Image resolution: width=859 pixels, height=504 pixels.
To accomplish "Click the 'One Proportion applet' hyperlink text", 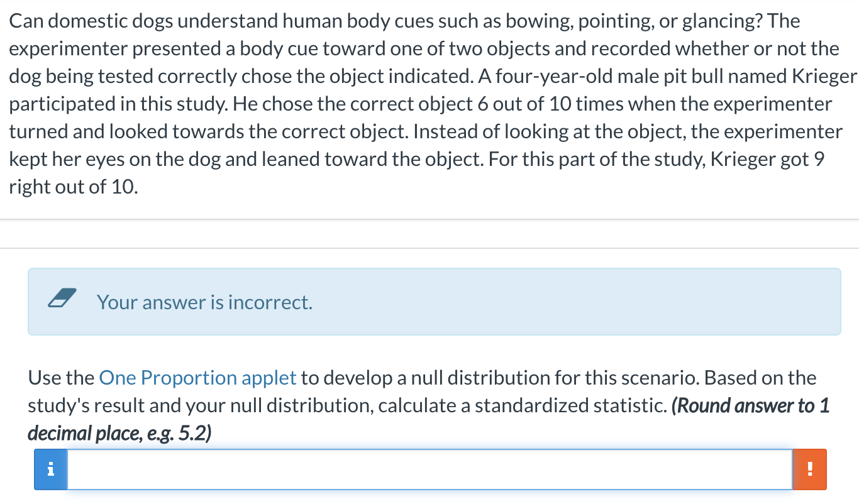I will point(198,377).
